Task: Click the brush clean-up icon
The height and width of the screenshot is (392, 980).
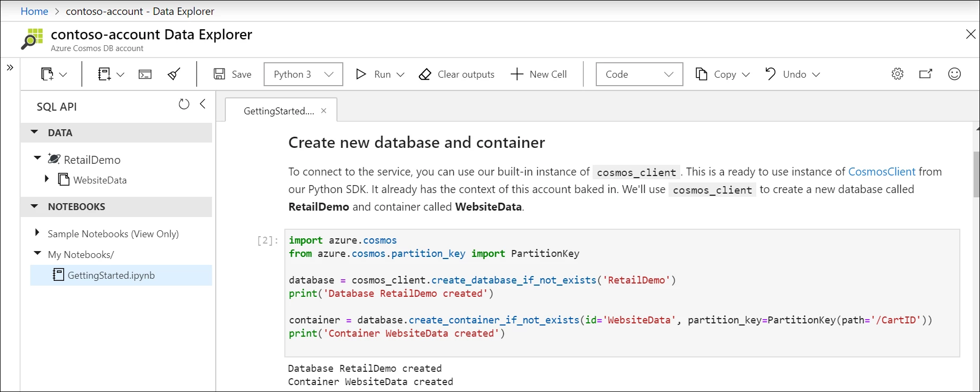Action: pyautogui.click(x=174, y=74)
